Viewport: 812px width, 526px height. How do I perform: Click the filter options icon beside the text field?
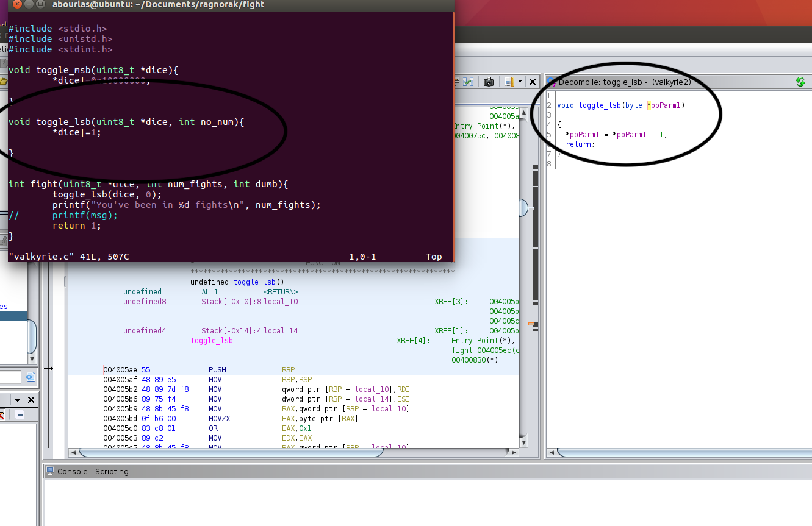pyautogui.click(x=31, y=377)
